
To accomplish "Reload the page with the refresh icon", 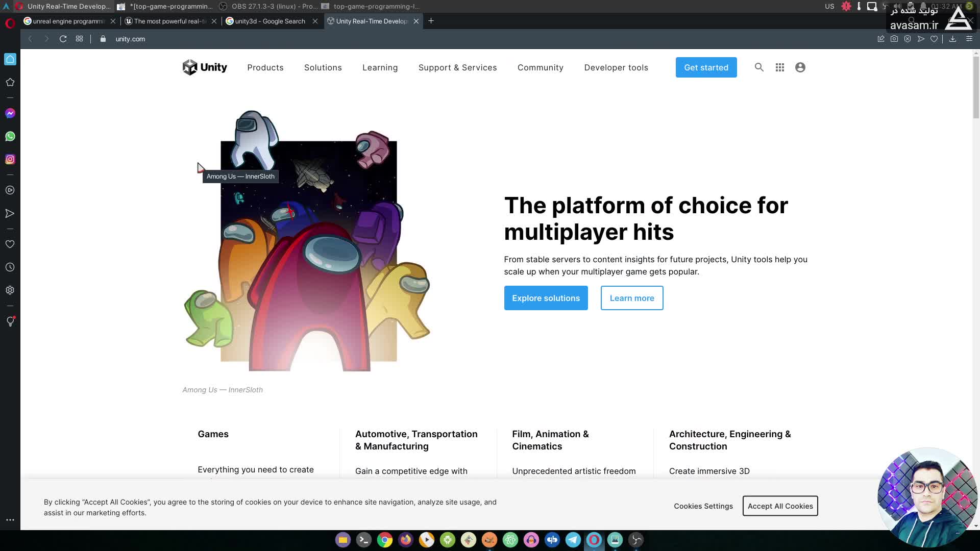I will [63, 39].
